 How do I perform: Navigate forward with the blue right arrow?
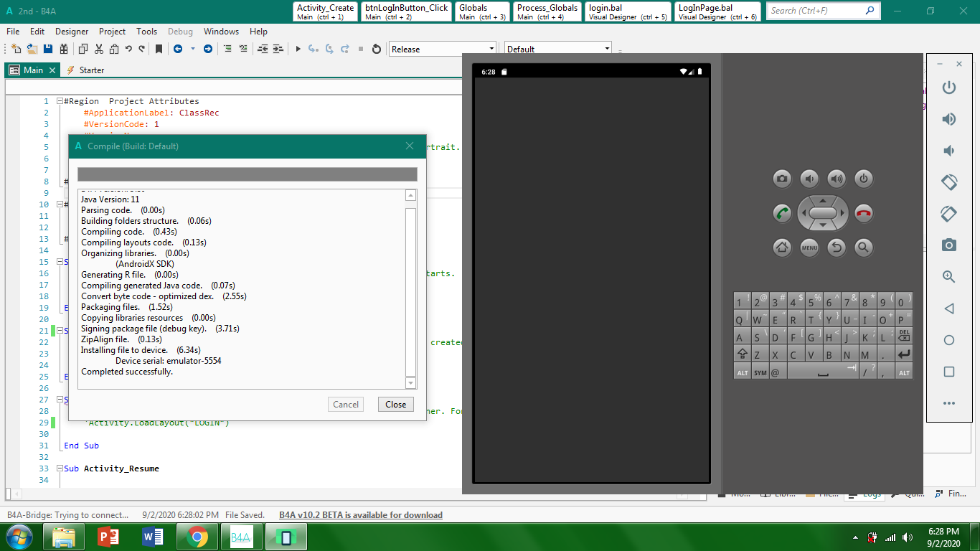(x=208, y=49)
